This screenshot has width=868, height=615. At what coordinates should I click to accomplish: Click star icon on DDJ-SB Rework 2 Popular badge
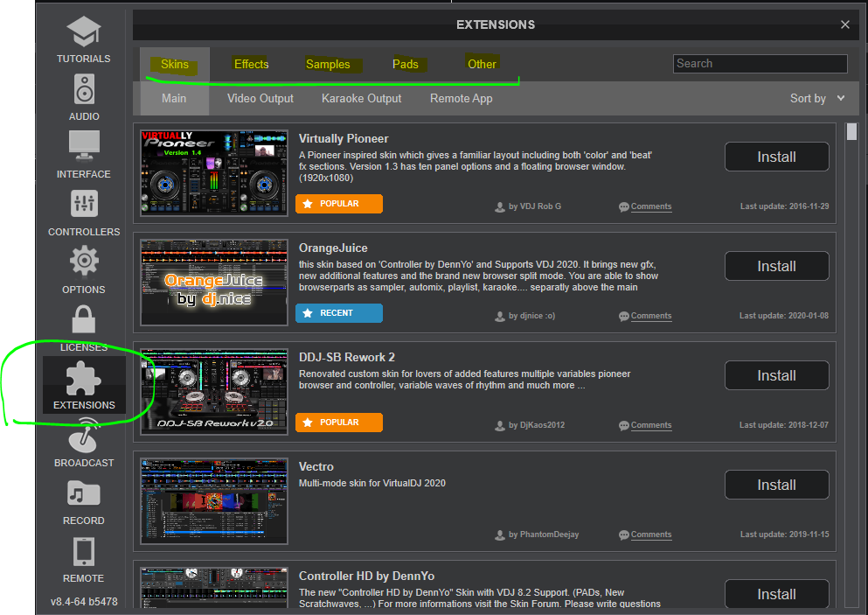pyautogui.click(x=308, y=423)
